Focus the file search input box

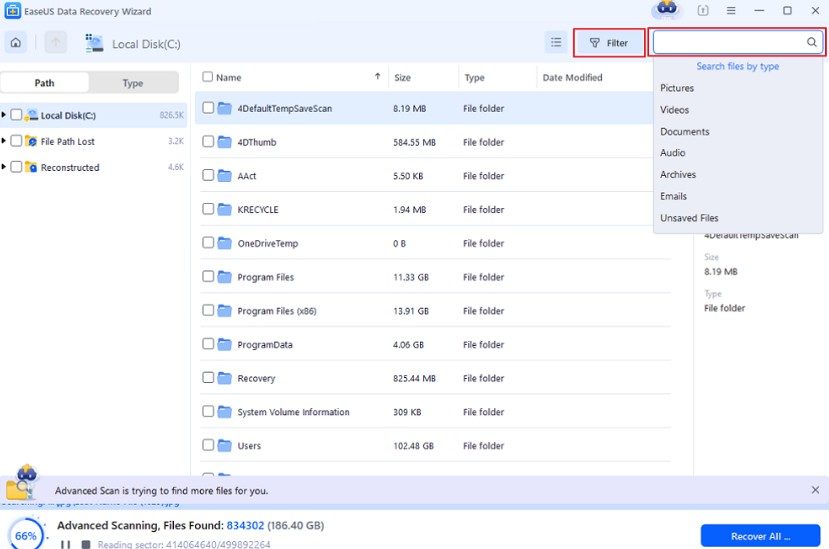738,42
